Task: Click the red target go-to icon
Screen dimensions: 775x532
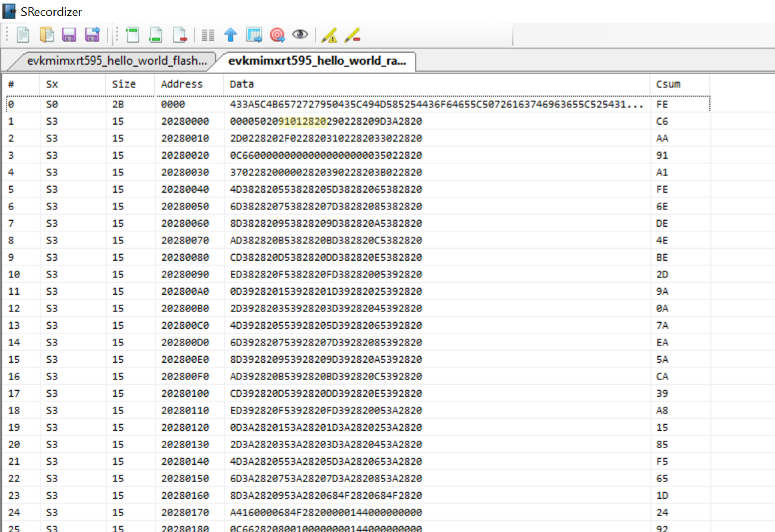Action: pyautogui.click(x=277, y=35)
